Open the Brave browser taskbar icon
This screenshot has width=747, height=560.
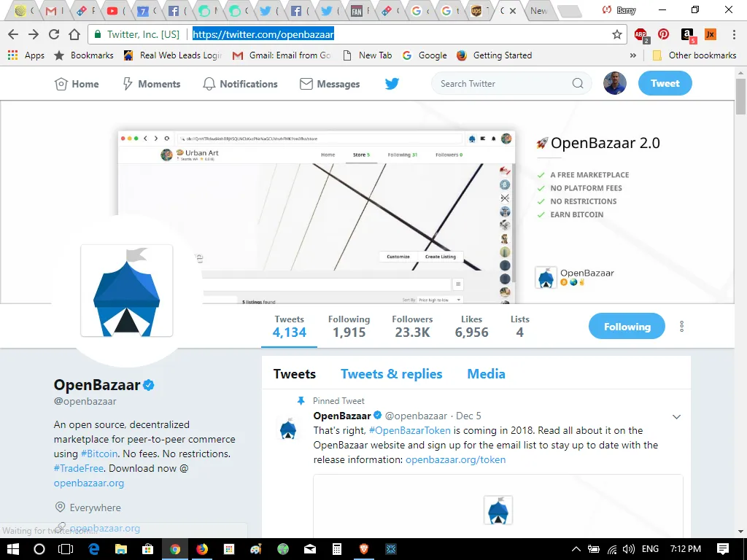[364, 549]
